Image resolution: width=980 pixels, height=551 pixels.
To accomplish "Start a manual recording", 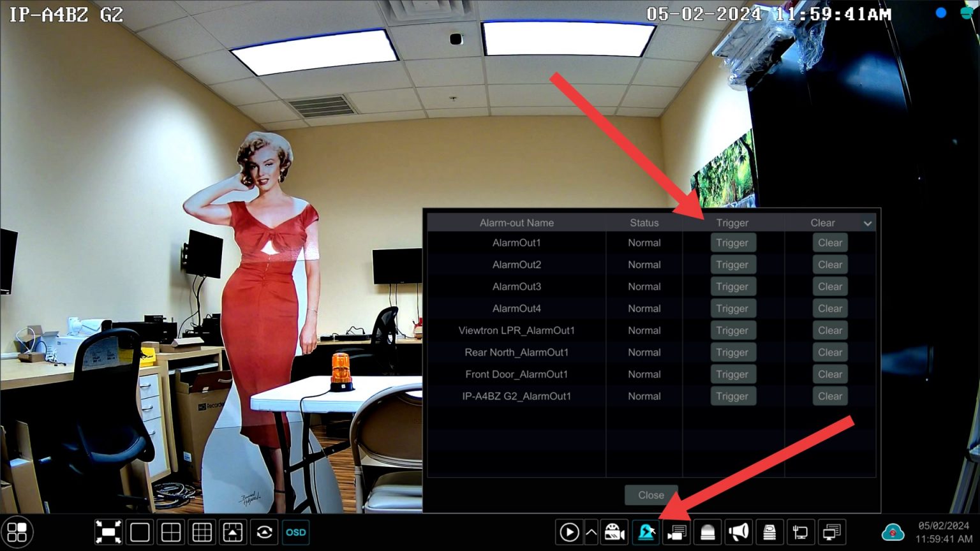I will point(613,532).
